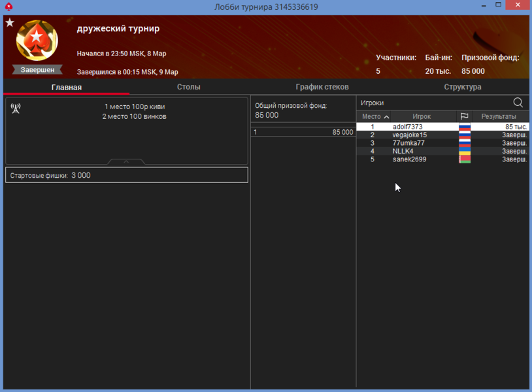
Task: Select the Главная tab
Action: click(x=66, y=87)
